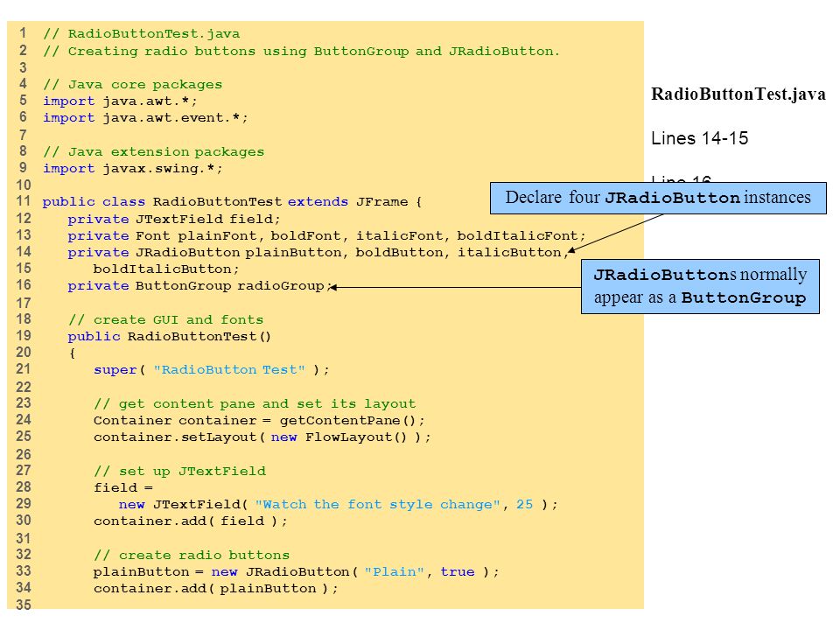Click "container.setLayout( new FlowLayout() );"
Screen dimensions: 840x630
pos(262,437)
